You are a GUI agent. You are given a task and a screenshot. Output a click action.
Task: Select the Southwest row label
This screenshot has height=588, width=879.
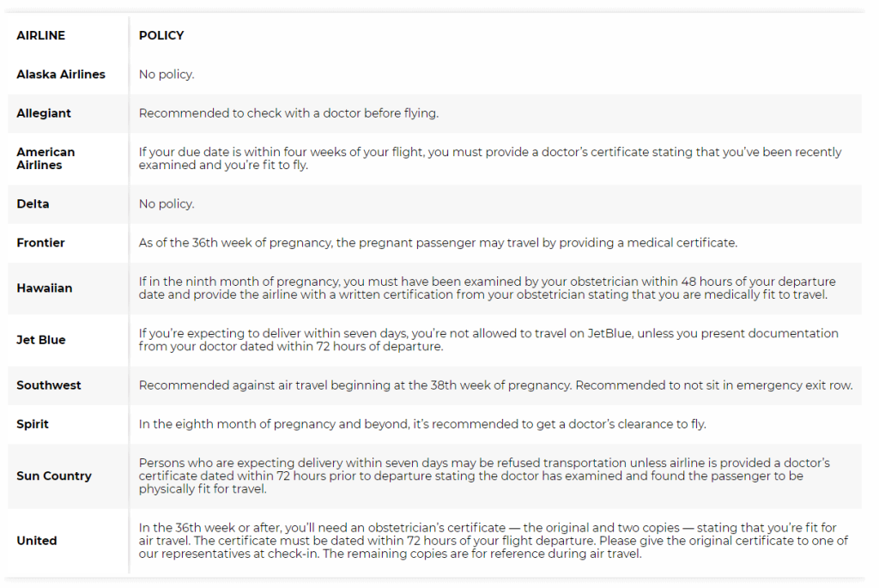pos(49,385)
